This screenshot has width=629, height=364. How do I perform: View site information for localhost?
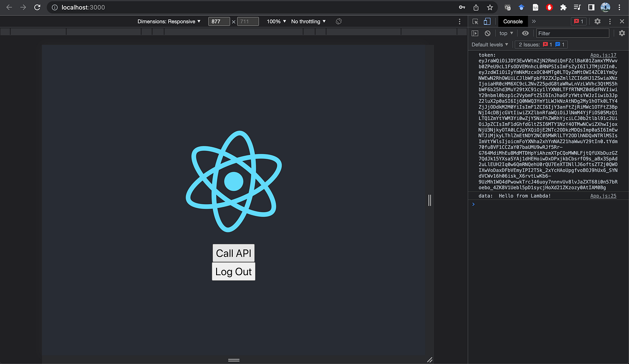point(55,8)
